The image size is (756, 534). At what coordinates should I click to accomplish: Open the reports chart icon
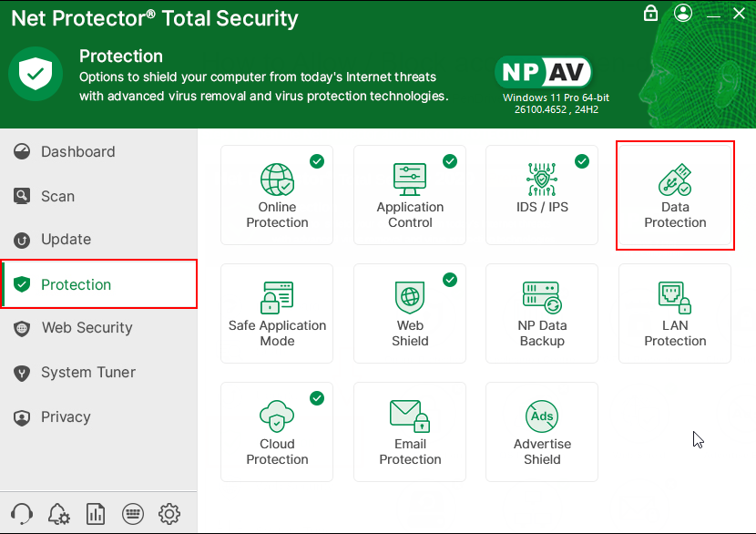pos(96,514)
